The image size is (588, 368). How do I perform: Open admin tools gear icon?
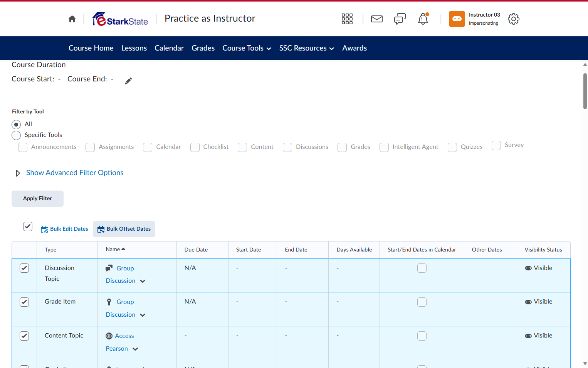(514, 19)
